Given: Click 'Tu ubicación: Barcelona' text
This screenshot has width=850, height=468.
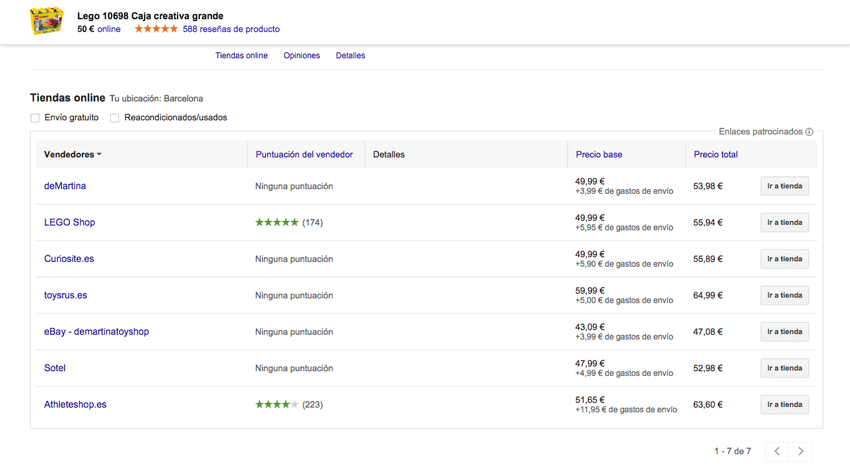Looking at the screenshot, I should coord(156,99).
